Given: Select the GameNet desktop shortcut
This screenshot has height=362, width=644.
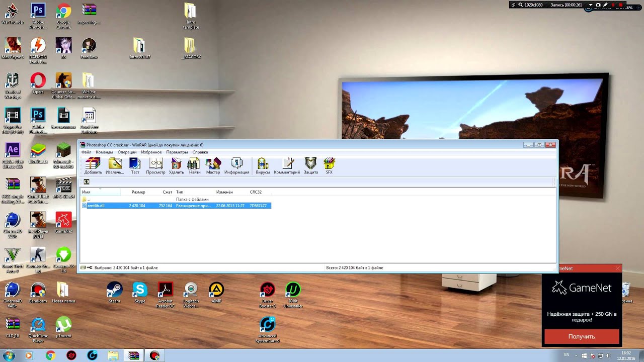Looking at the screenshot, I should point(63,223).
